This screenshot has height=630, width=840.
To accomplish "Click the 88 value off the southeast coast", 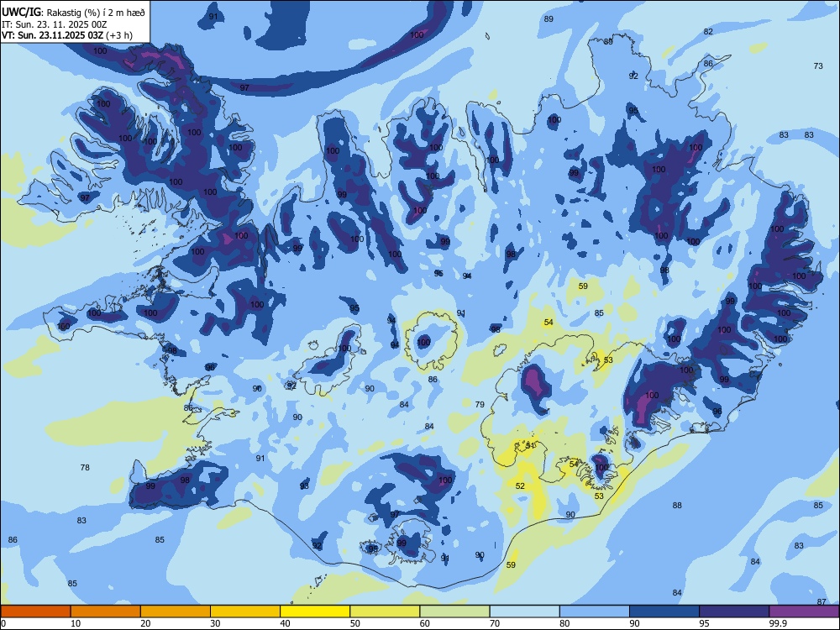I will pos(677,505).
